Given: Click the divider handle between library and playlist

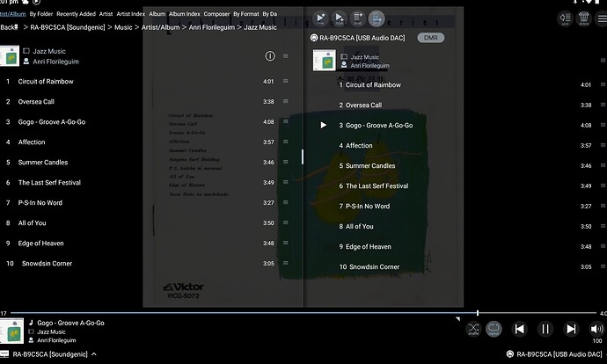Looking at the screenshot, I should point(303,157).
